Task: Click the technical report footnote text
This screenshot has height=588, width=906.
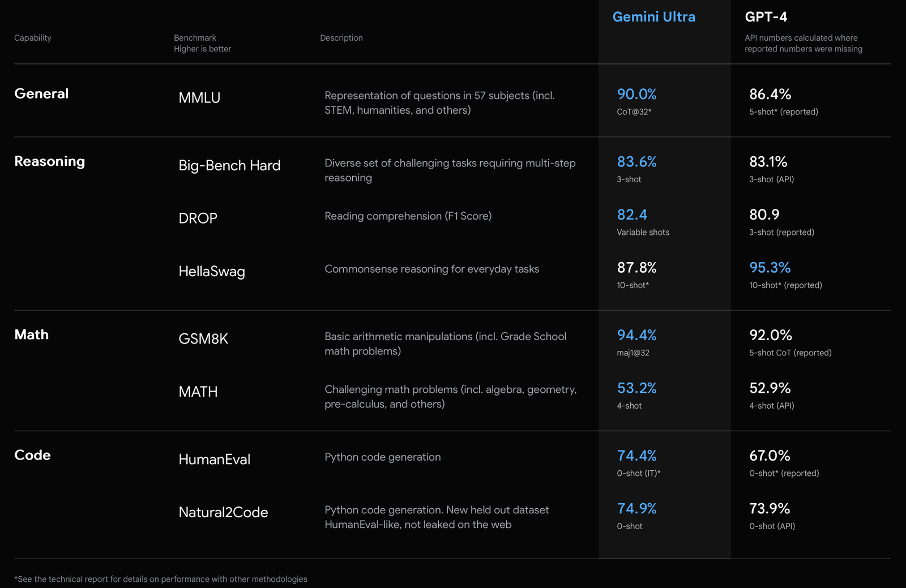Action: pyautogui.click(x=161, y=579)
